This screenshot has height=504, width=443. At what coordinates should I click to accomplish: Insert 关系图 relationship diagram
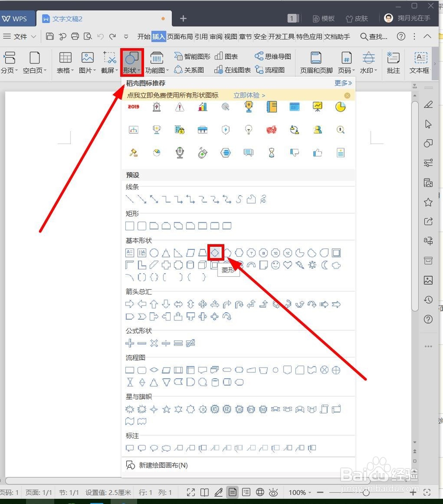[x=189, y=70]
